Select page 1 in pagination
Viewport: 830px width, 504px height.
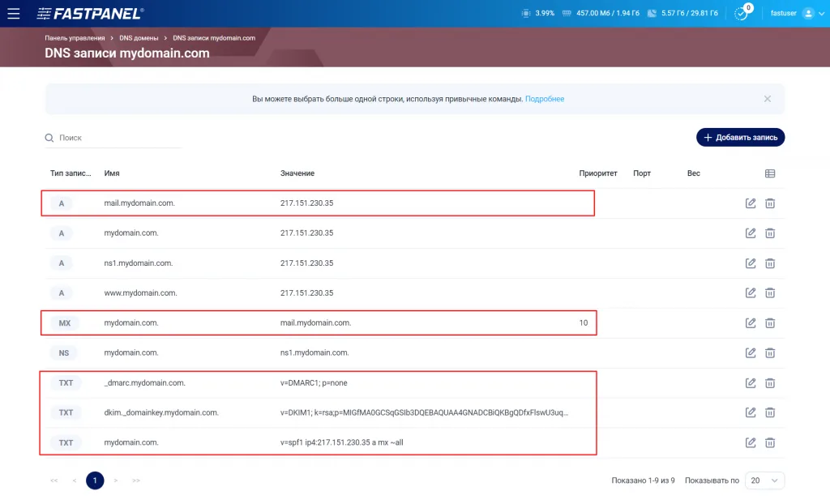(x=96, y=481)
